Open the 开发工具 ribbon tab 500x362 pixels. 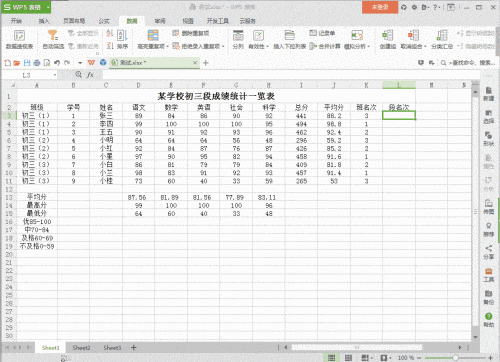coord(218,21)
